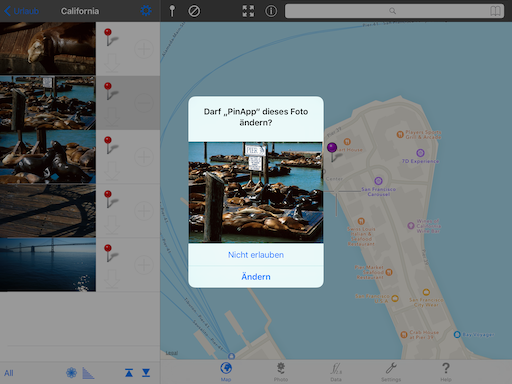Image resolution: width=512 pixels, height=384 pixels.
Task: Switch to the Map tab
Action: [226, 372]
